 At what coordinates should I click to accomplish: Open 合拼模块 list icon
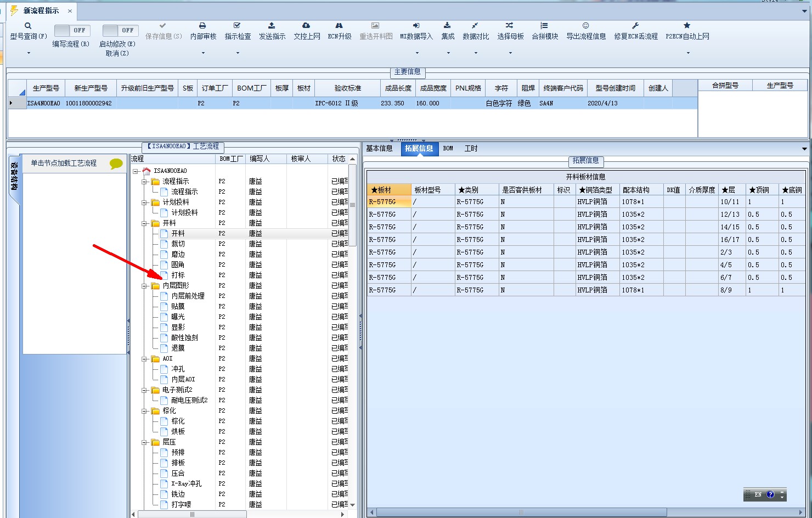coord(544,26)
